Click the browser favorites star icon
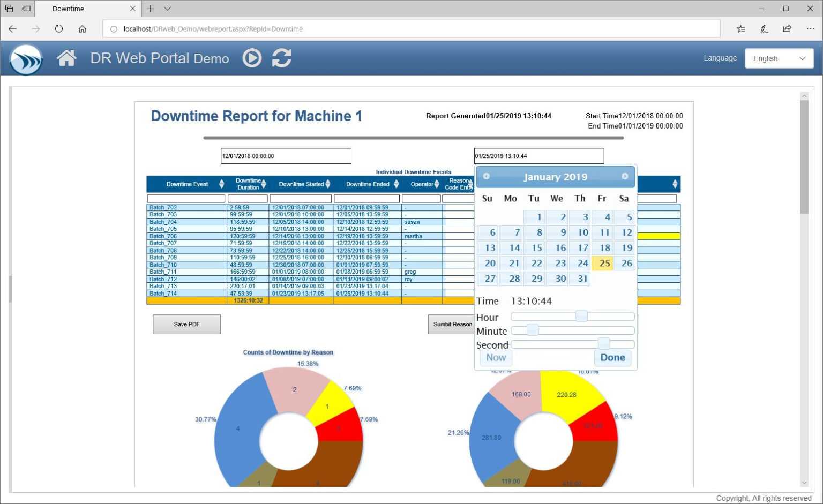 coord(741,29)
